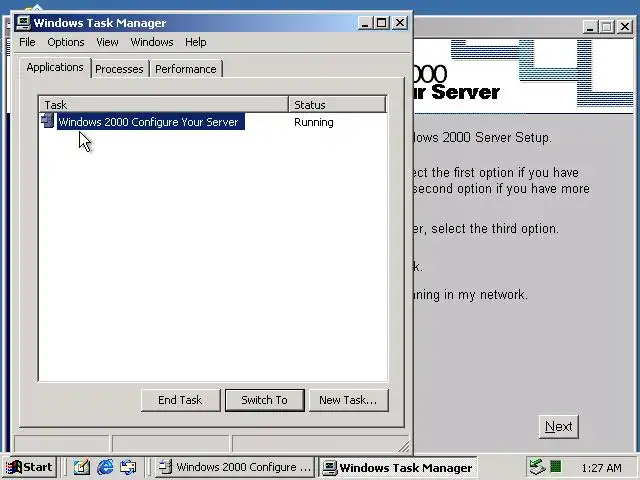Close the Windows Task Manager window
The width and height of the screenshot is (640, 480).
[x=400, y=23]
